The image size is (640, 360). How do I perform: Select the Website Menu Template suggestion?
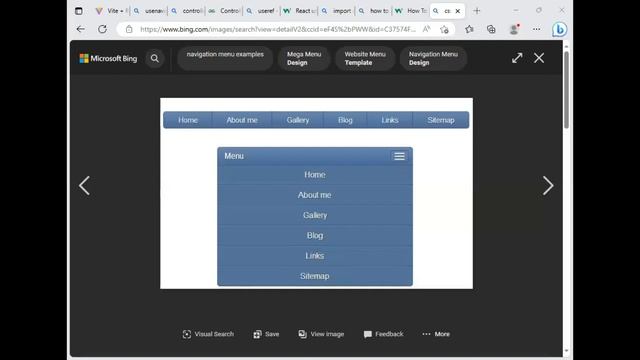[365, 58]
